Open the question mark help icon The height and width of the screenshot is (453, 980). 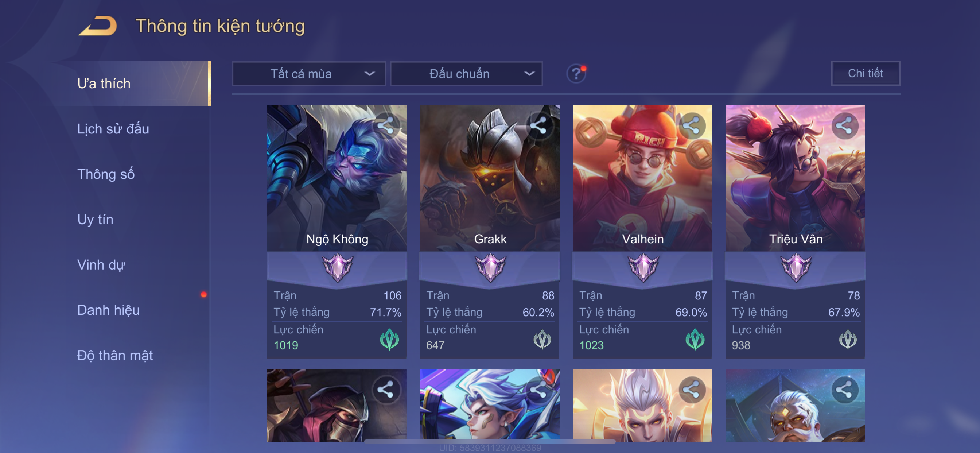point(576,73)
